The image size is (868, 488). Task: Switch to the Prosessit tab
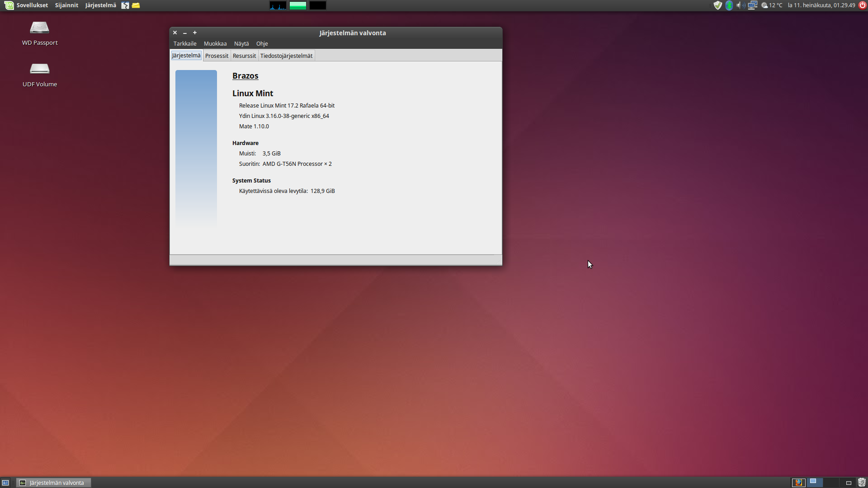coord(217,56)
